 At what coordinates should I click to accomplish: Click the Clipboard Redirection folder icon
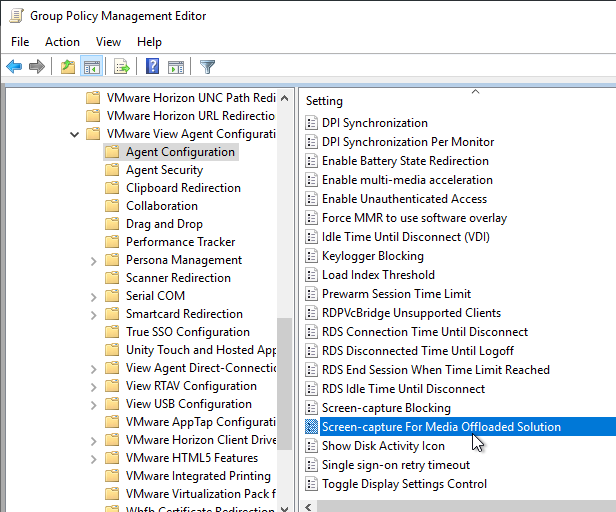pyautogui.click(x=112, y=188)
